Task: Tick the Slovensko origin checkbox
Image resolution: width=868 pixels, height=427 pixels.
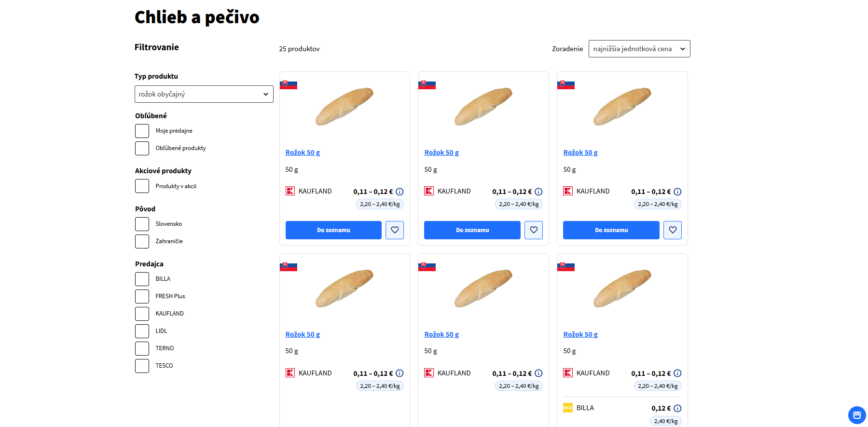Action: pos(142,224)
